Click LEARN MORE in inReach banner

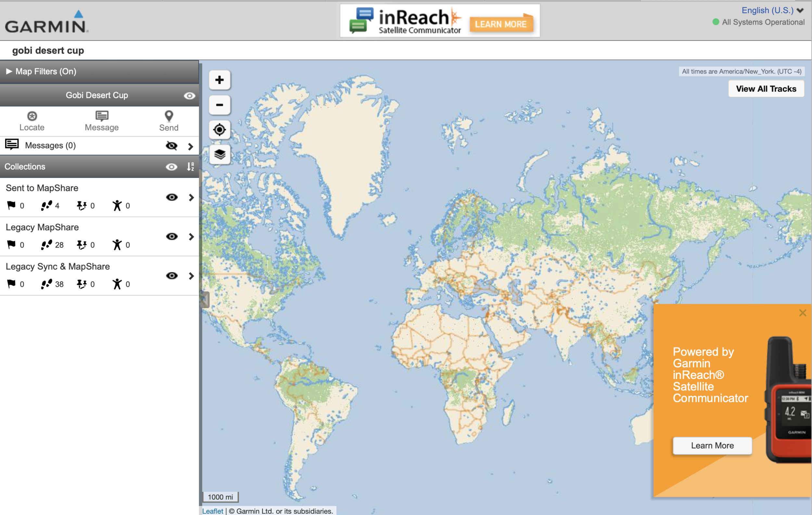tap(501, 24)
